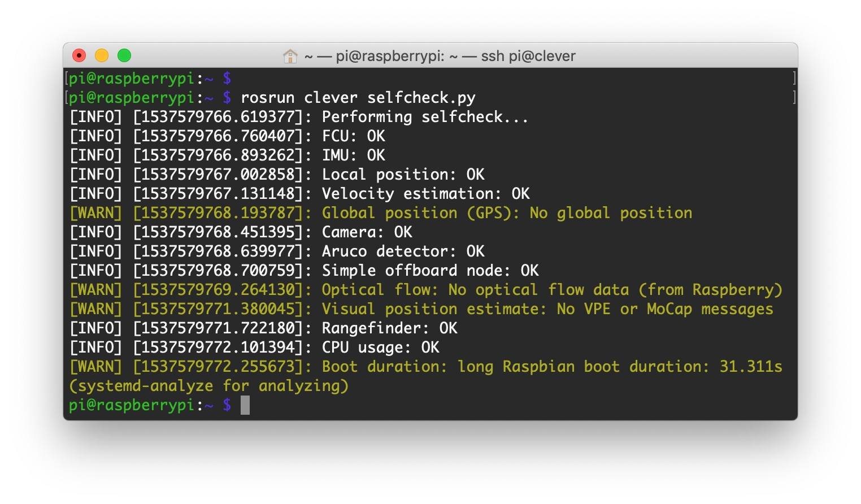This screenshot has height=504, width=861.
Task: Close the terminal window with red button
Action: pyautogui.click(x=79, y=55)
